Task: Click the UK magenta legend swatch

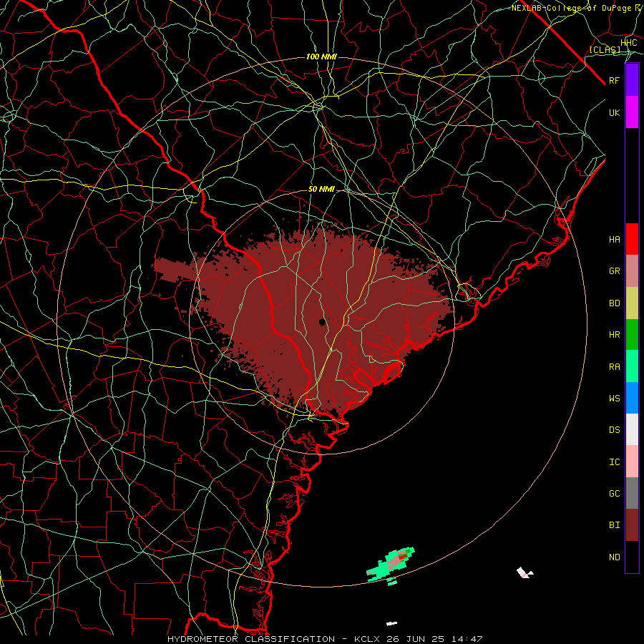Action: tap(632, 112)
